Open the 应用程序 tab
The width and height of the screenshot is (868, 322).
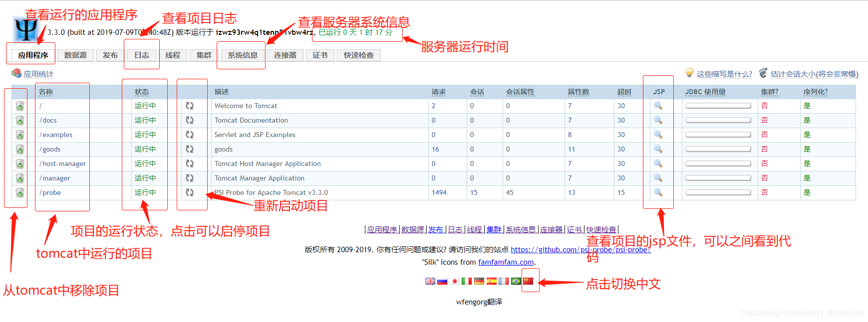coord(33,55)
